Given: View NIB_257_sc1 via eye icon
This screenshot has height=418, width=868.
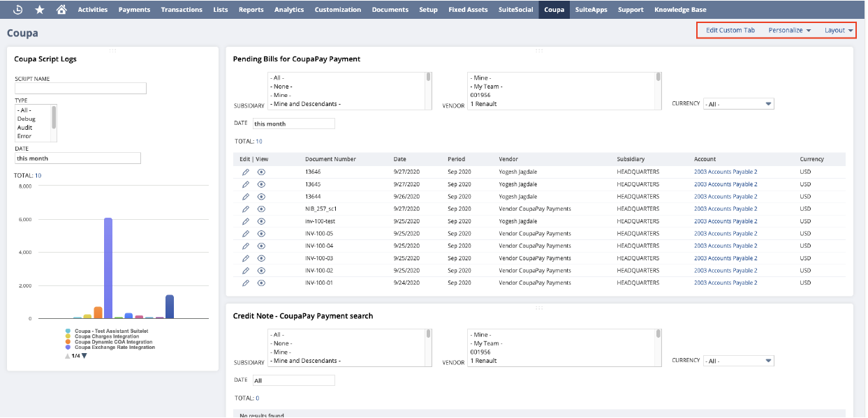Looking at the screenshot, I should [x=261, y=209].
